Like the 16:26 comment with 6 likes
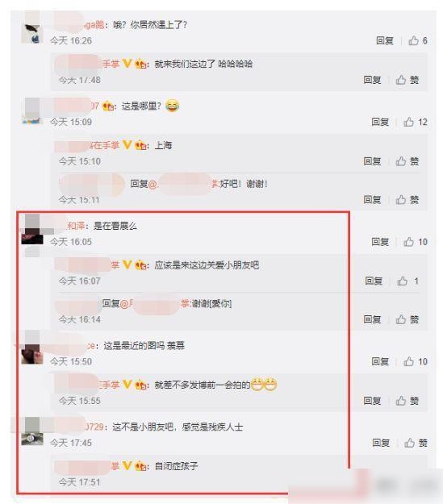Screen dimensions: 443x504 [418, 41]
